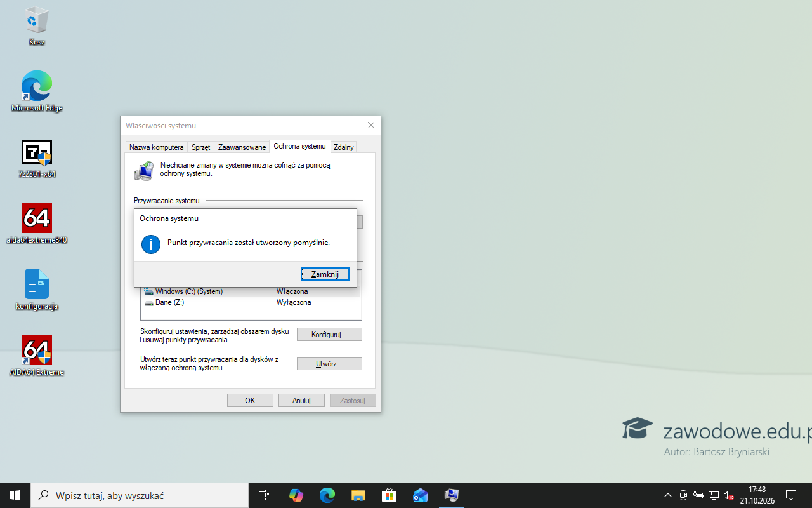Switch to the Nazwa komputera tab

pos(156,147)
